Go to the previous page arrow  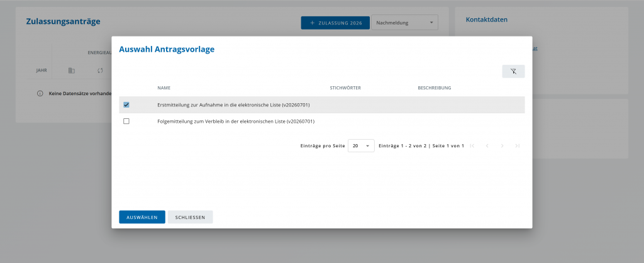487,146
